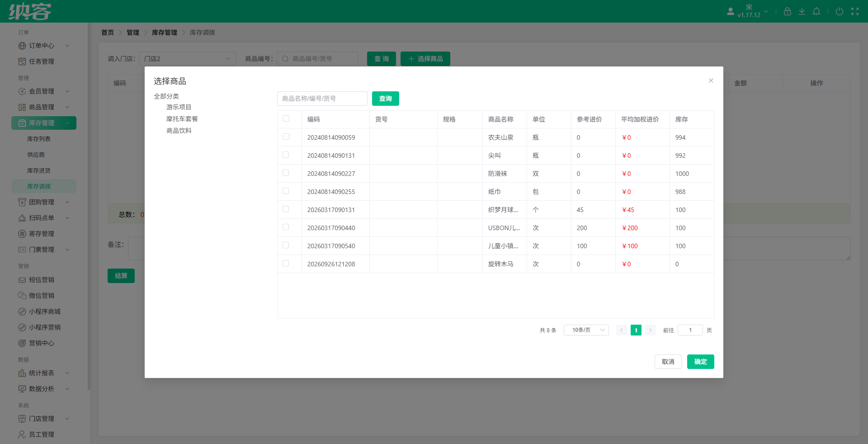Expand 商品管理 chevron in sidebar
This screenshot has width=868, height=444.
coord(67,107)
